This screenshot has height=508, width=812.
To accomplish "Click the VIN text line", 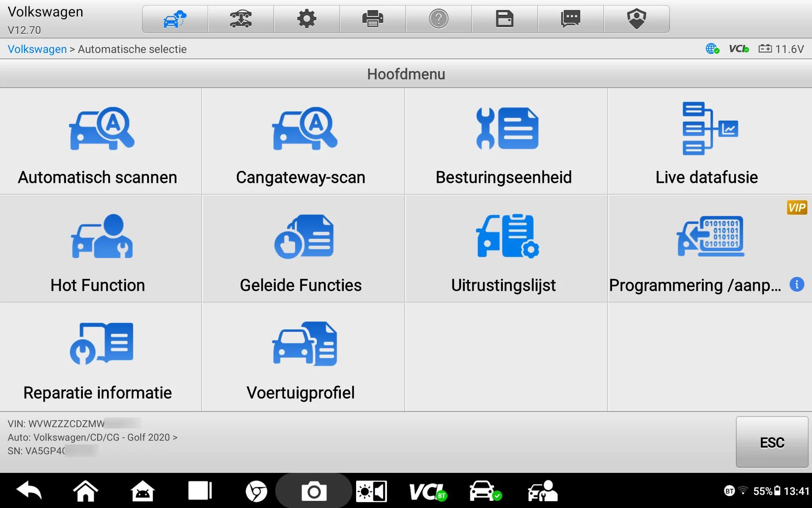I will pos(74,424).
